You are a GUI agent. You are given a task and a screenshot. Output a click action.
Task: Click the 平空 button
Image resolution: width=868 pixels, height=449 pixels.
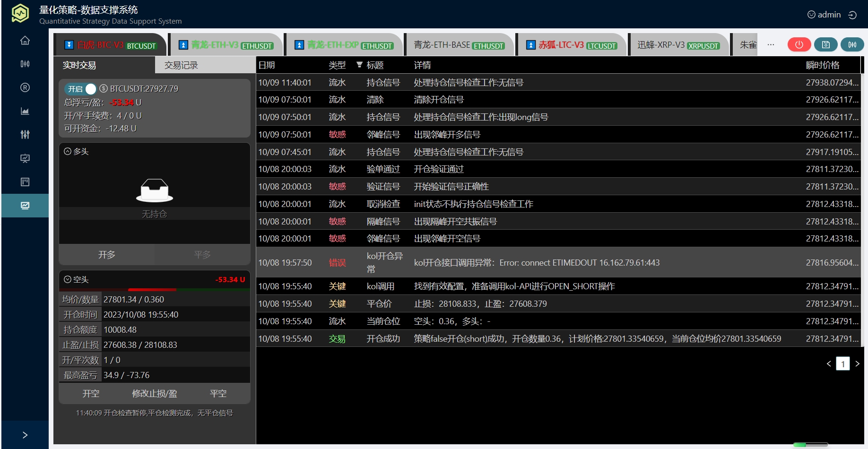(218, 394)
